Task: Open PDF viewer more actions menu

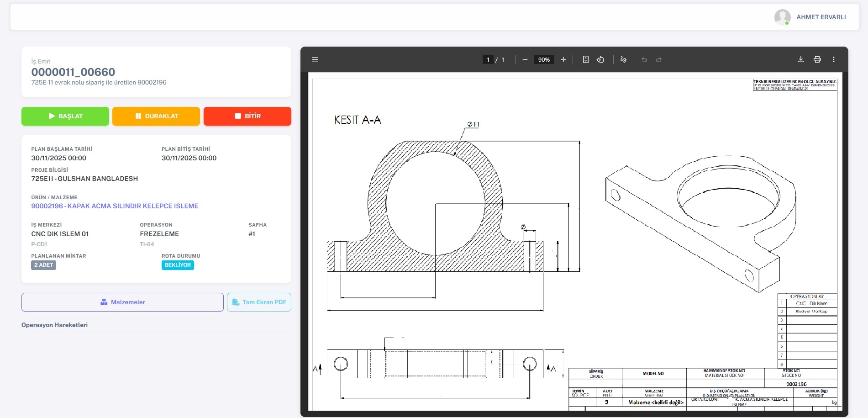Action: coord(834,59)
